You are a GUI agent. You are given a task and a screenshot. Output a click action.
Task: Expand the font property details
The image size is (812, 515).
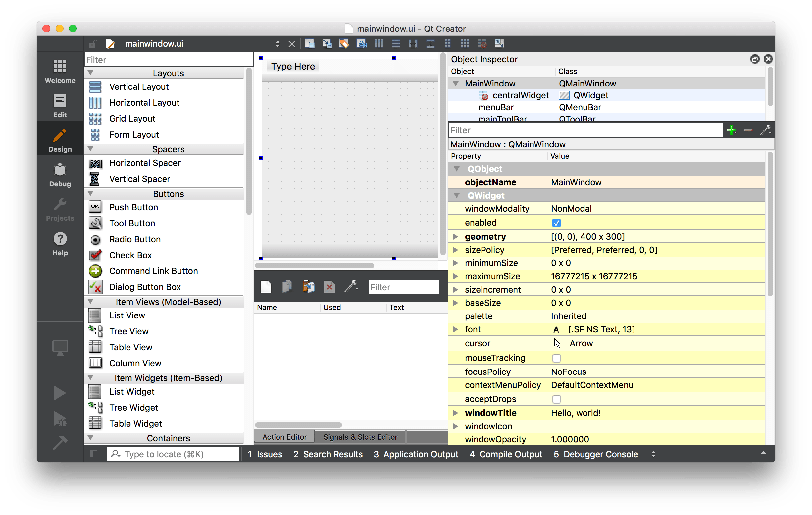[x=456, y=329]
